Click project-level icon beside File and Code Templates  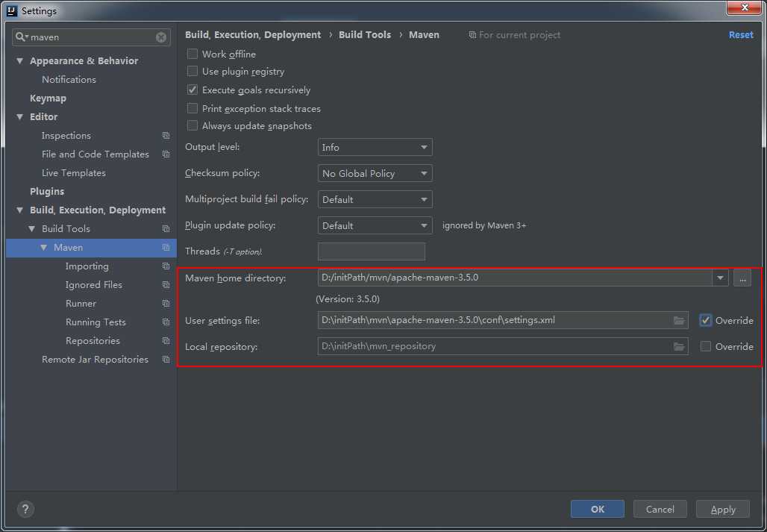(x=166, y=154)
